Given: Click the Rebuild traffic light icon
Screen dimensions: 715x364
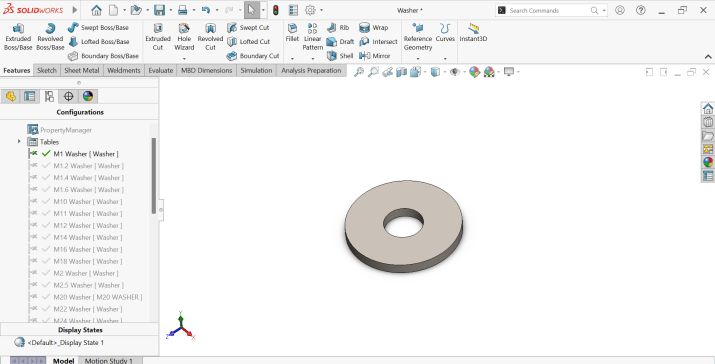Looking at the screenshot, I should coord(275,10).
